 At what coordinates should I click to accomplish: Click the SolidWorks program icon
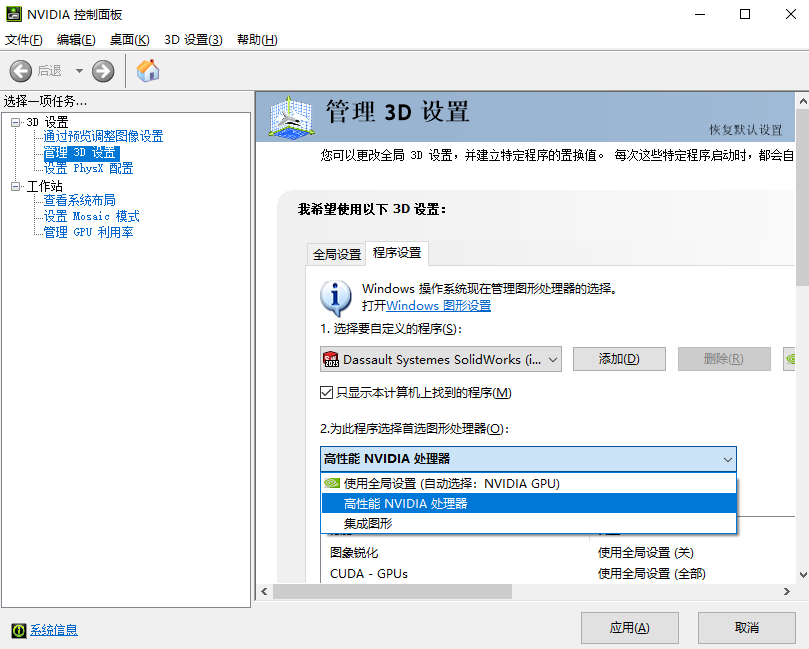click(x=331, y=359)
